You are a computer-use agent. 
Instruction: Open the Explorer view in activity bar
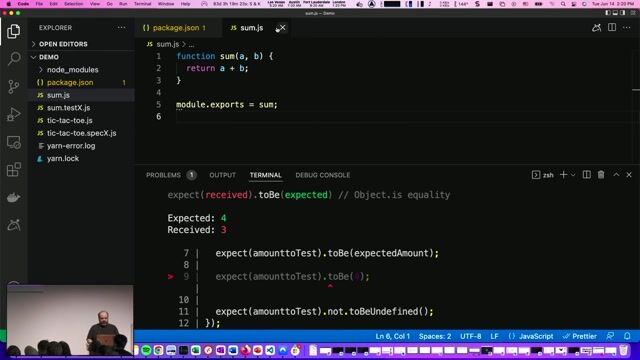click(x=13, y=31)
